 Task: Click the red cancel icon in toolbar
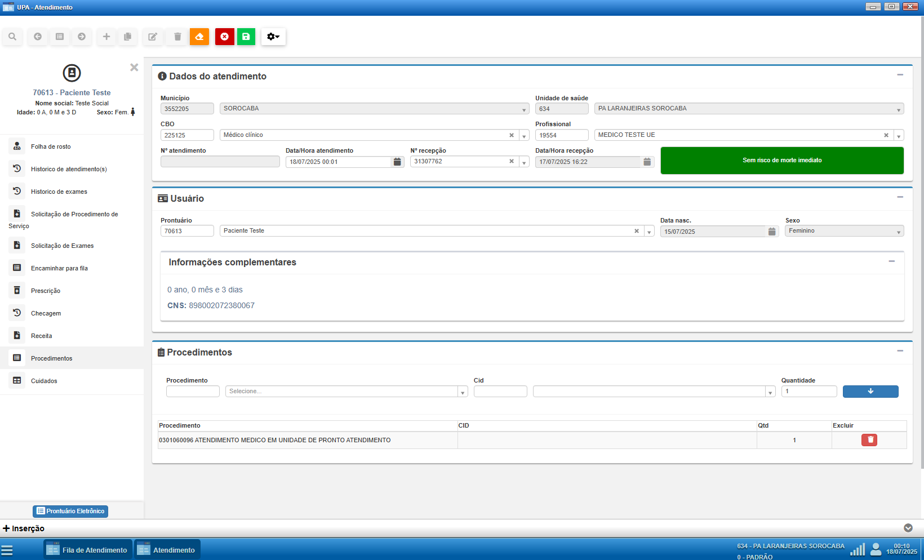(x=224, y=37)
